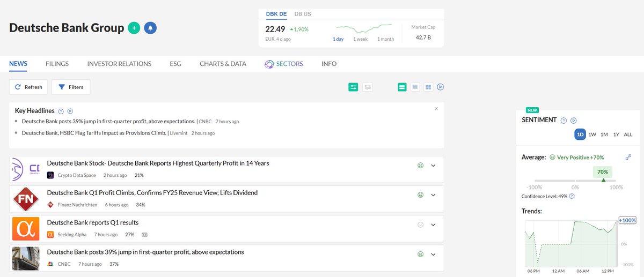Viewport: 644px width, 277px height.
Task: Open help icon next to SENTIMENT
Action: pyautogui.click(x=563, y=121)
